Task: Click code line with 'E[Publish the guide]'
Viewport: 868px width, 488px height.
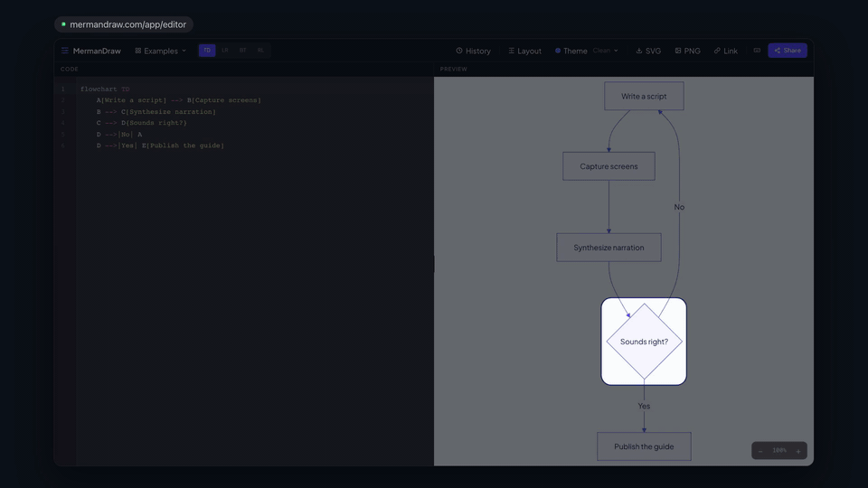Action: pyautogui.click(x=161, y=145)
